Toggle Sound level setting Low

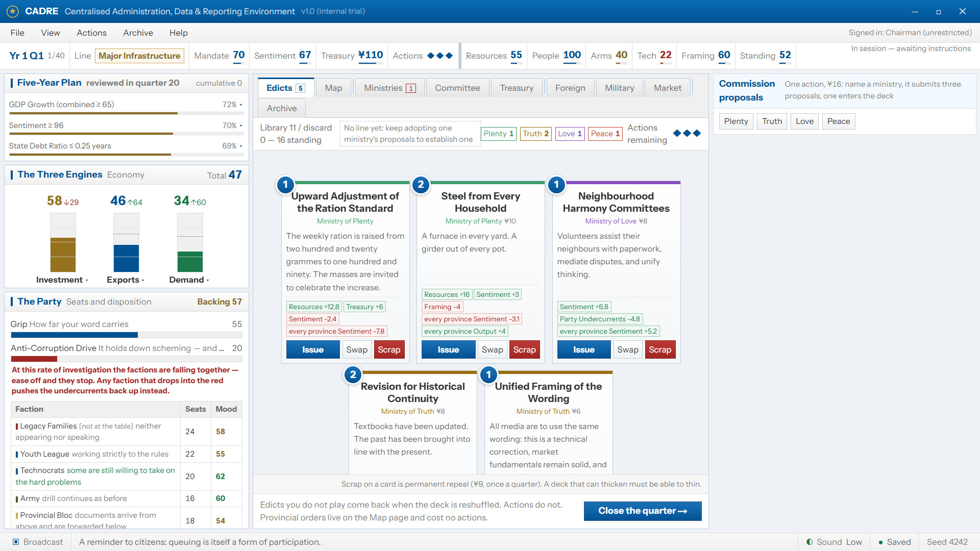point(853,542)
